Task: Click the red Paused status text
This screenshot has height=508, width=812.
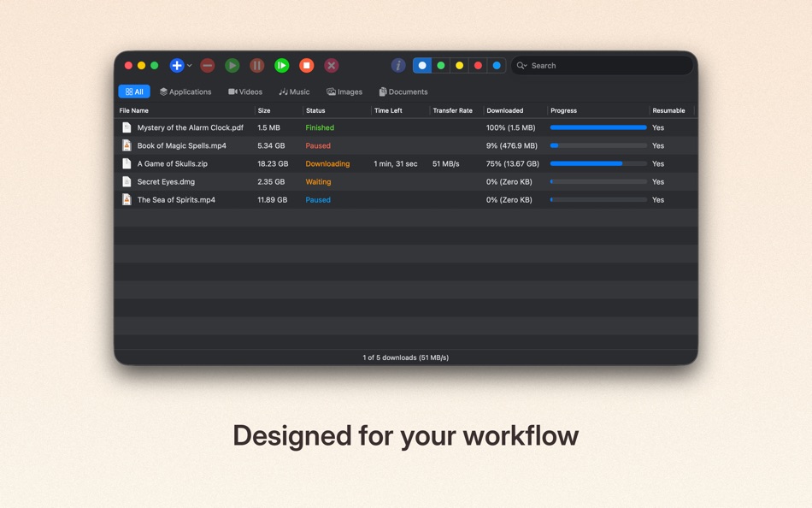Action: (x=318, y=145)
